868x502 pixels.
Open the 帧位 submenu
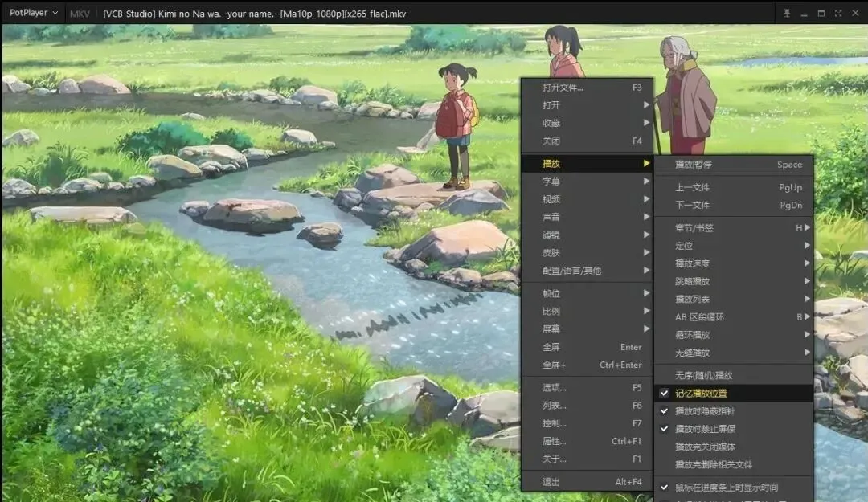[x=588, y=293]
